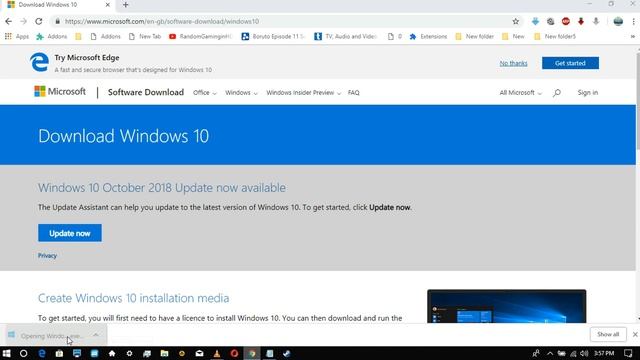This screenshot has width=640, height=360.
Task: Open File Explorer from the taskbar
Action: point(164,353)
